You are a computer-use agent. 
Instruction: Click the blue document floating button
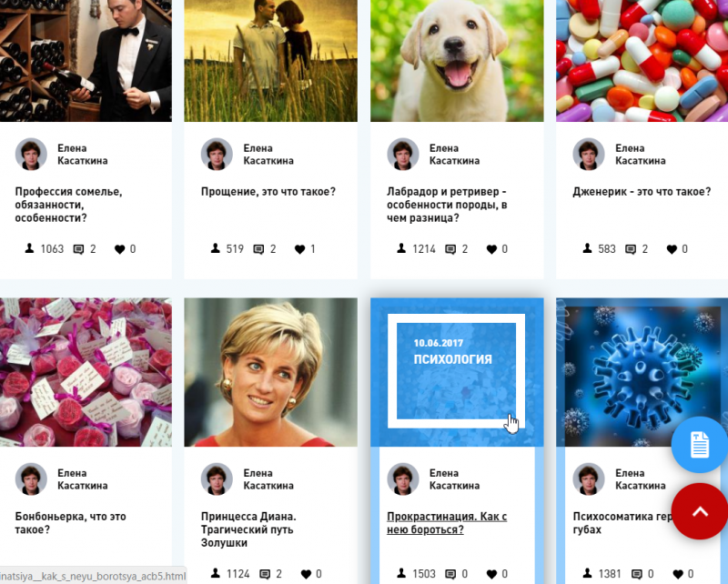(699, 444)
